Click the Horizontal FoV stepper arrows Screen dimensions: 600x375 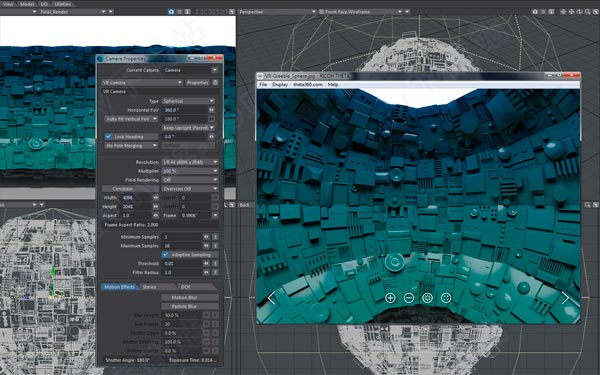click(211, 110)
